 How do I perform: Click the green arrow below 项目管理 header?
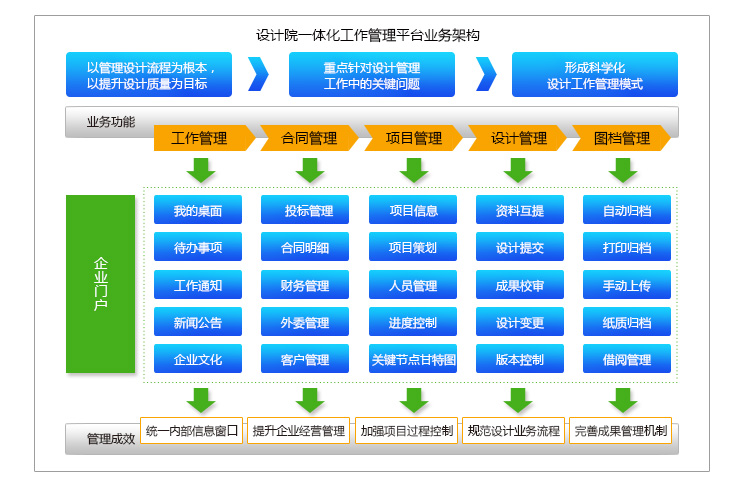(414, 170)
